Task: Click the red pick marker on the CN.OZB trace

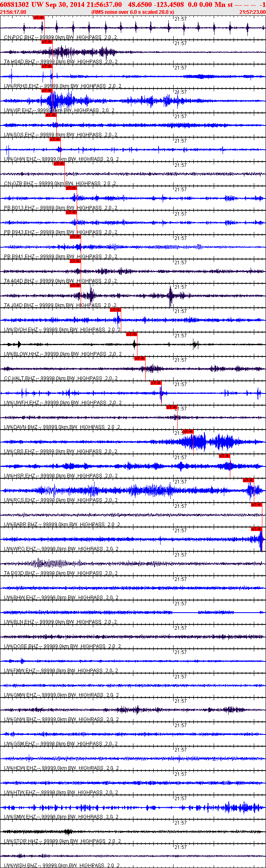Action: pos(59,164)
